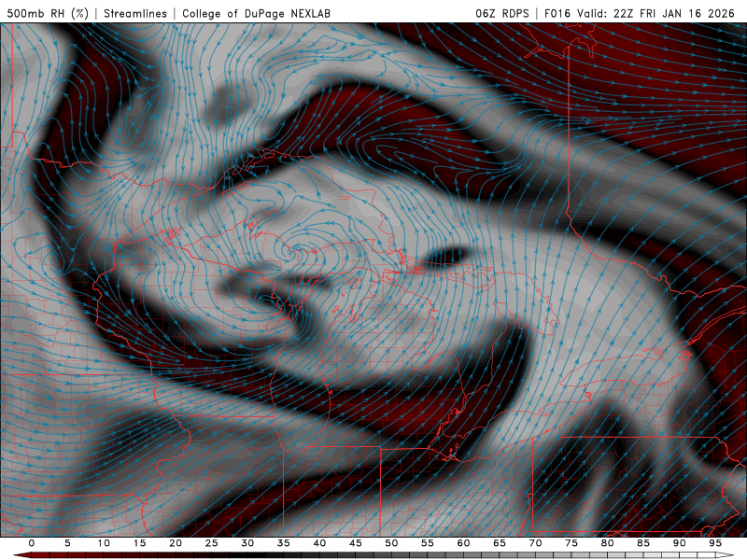Click the colorbar label "70"
Viewport: 747px width, 560px height.
pyautogui.click(x=535, y=543)
